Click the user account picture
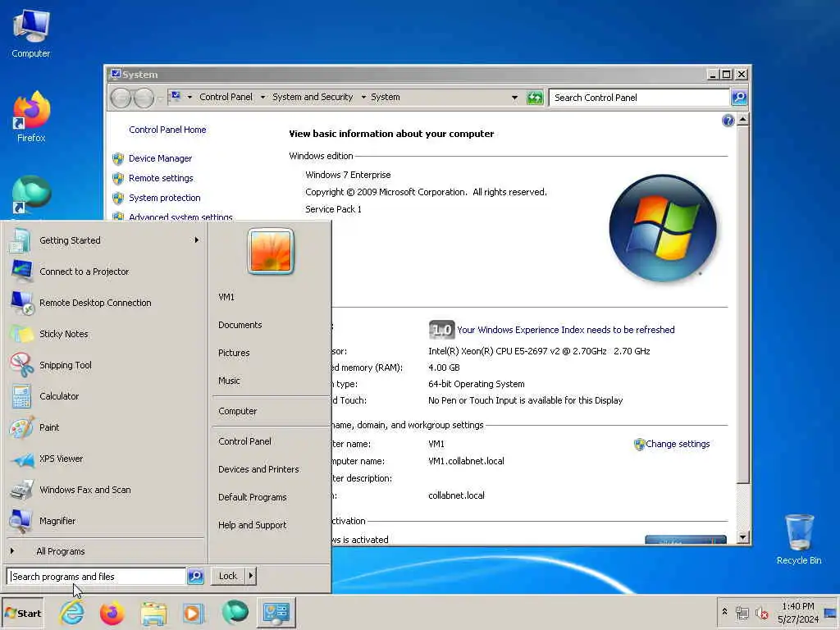The height and width of the screenshot is (630, 840). [271, 251]
